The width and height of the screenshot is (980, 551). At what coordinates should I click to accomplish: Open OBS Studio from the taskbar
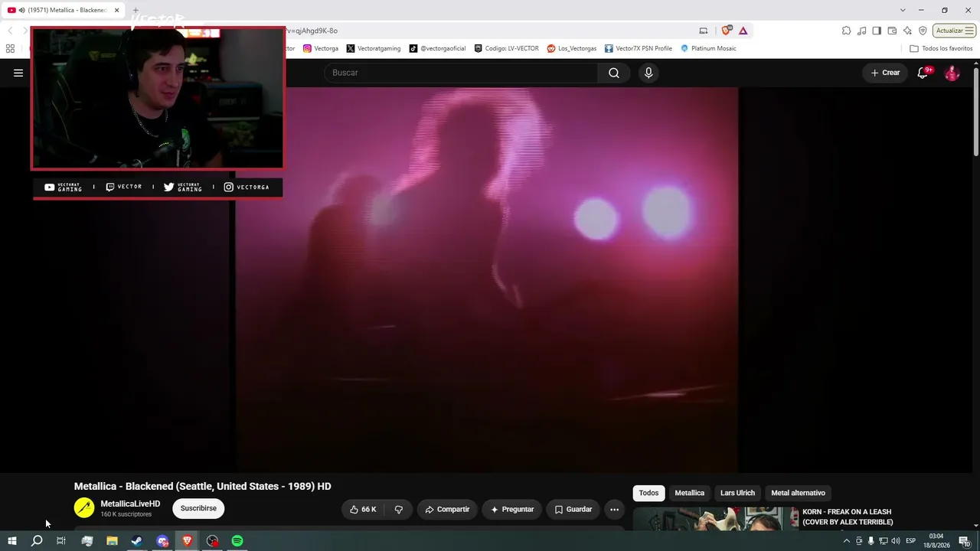point(212,541)
